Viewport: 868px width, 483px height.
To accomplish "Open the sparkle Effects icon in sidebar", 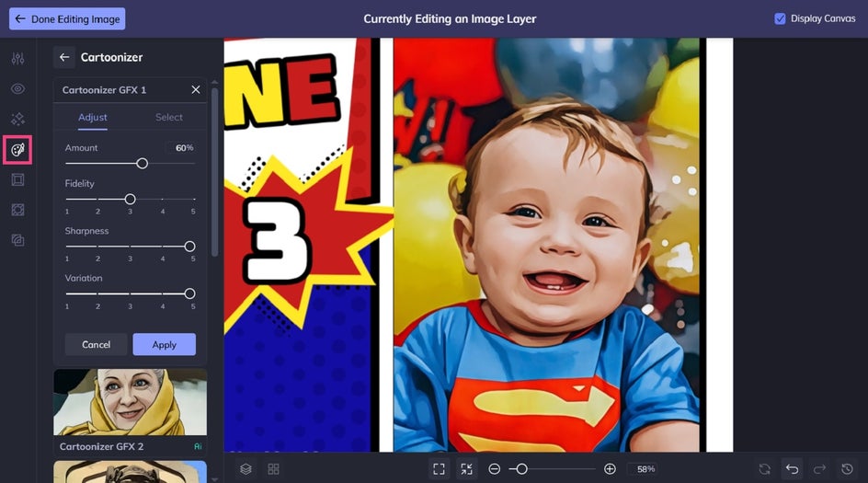I will 17,119.
